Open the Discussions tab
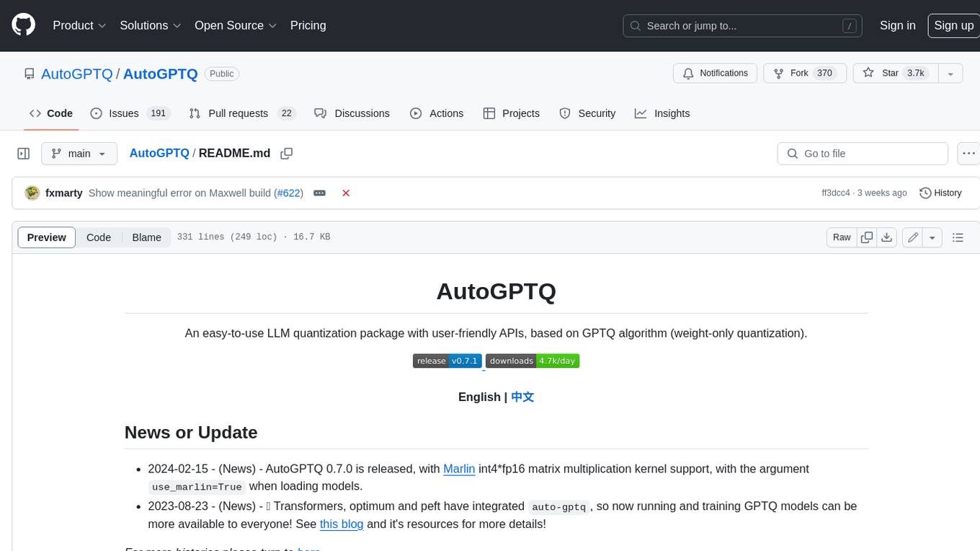This screenshot has height=551, width=980. click(352, 113)
